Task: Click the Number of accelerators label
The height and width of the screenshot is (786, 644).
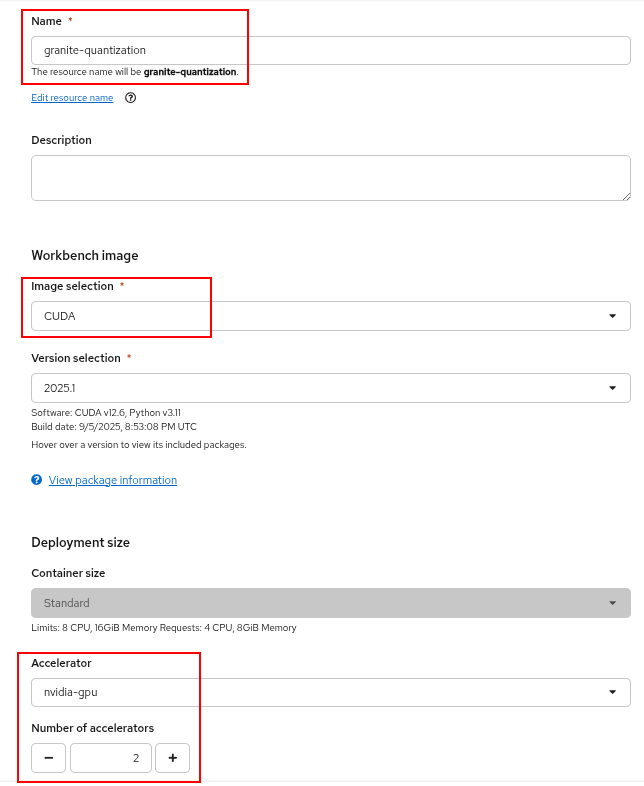Action: 92,728
